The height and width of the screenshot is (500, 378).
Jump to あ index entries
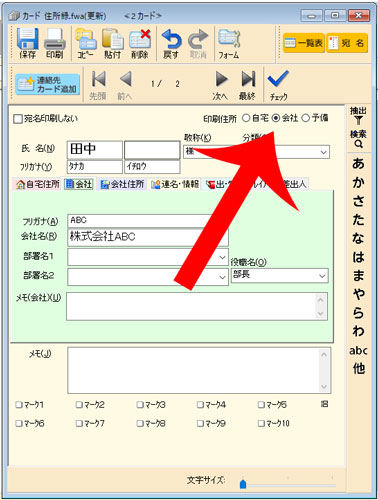358,163
